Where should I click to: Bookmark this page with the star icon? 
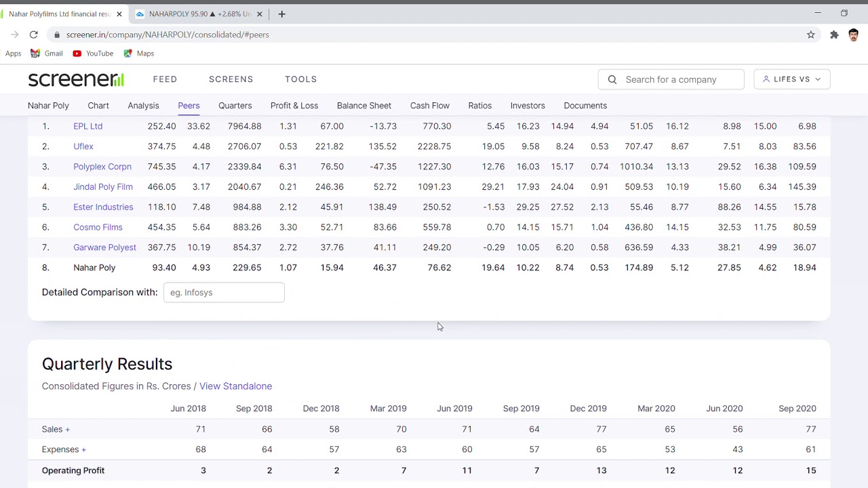(x=810, y=35)
